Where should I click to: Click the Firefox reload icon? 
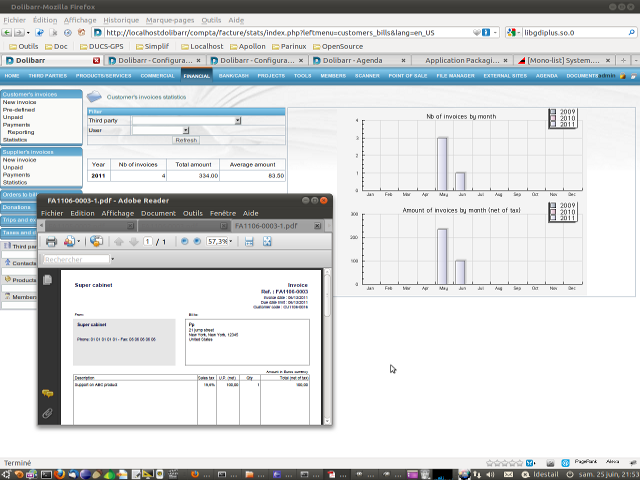[40, 32]
